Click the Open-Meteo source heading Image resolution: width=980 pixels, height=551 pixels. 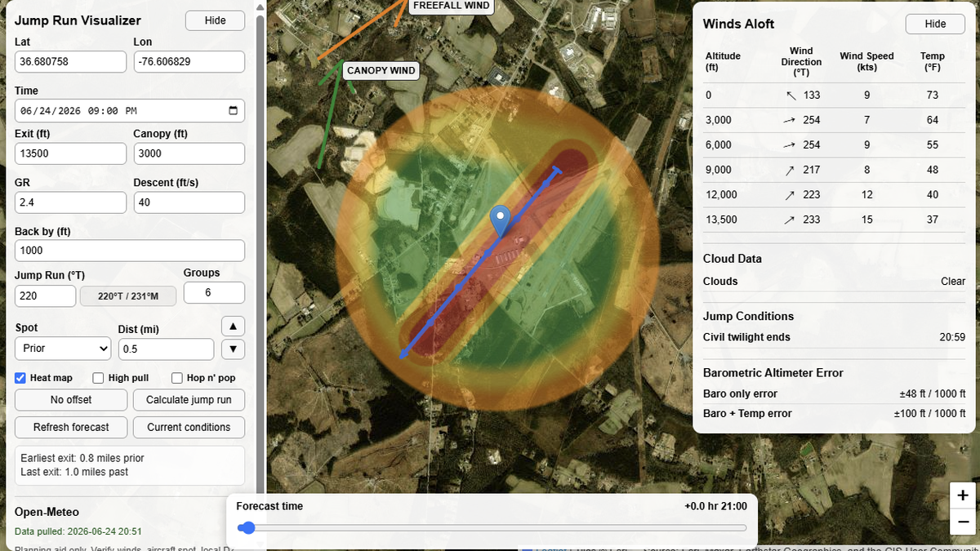click(x=47, y=512)
